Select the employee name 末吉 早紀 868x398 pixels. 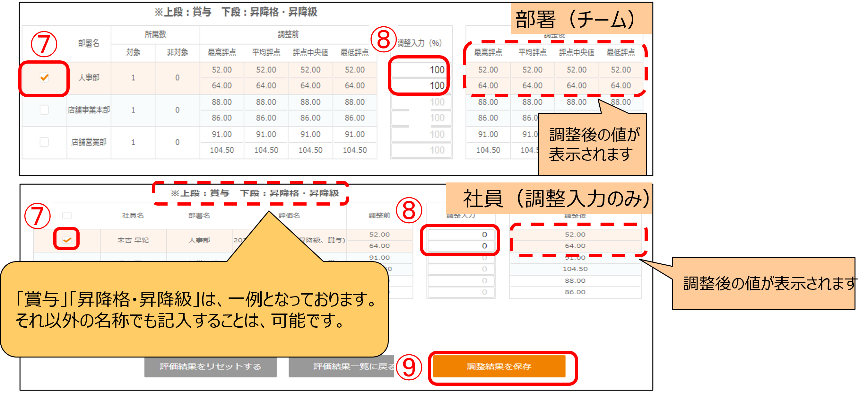pos(133,240)
